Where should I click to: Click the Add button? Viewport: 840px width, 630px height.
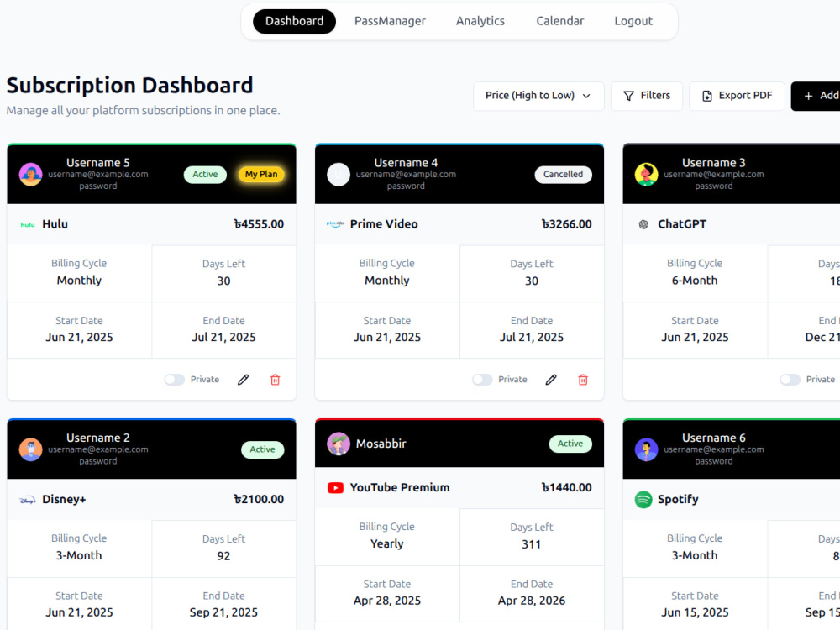(816, 96)
